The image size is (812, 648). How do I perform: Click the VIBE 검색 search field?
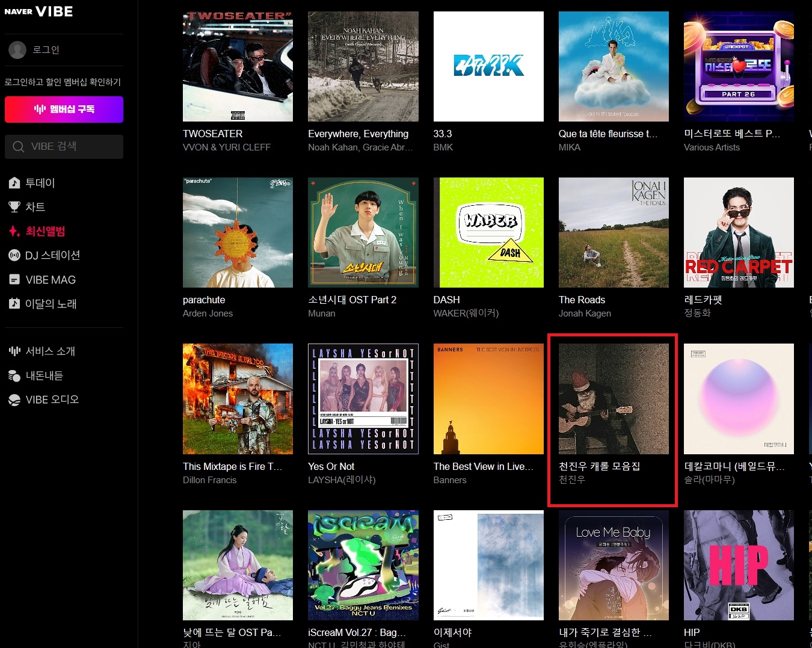[64, 146]
